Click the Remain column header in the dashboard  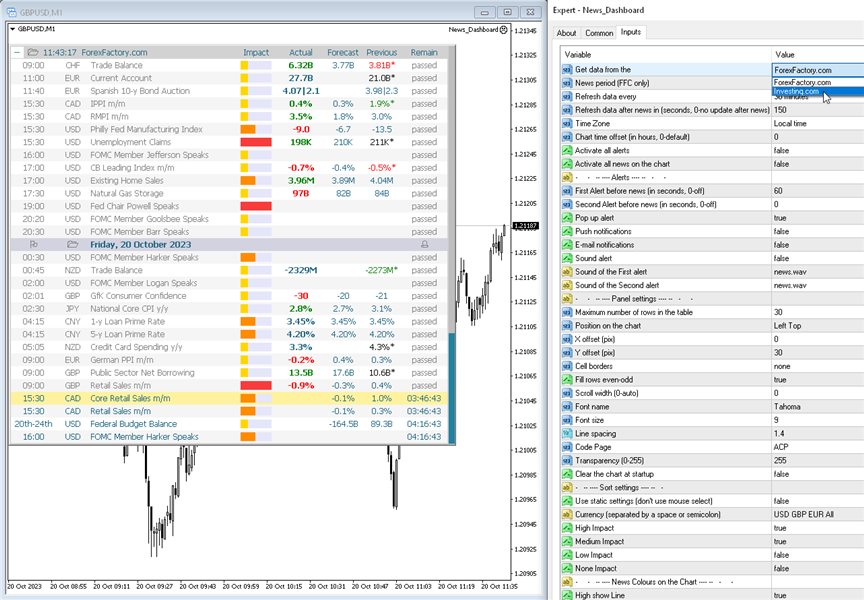[x=424, y=52]
